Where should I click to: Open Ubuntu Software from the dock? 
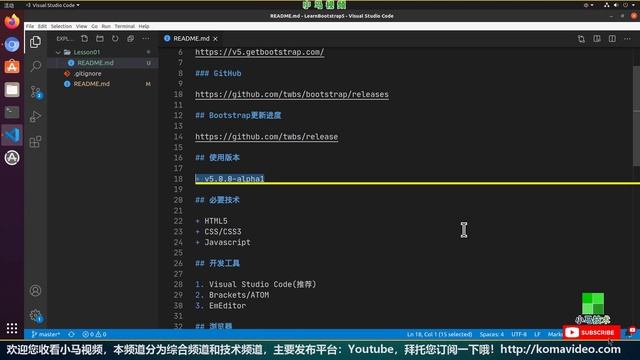[12, 67]
